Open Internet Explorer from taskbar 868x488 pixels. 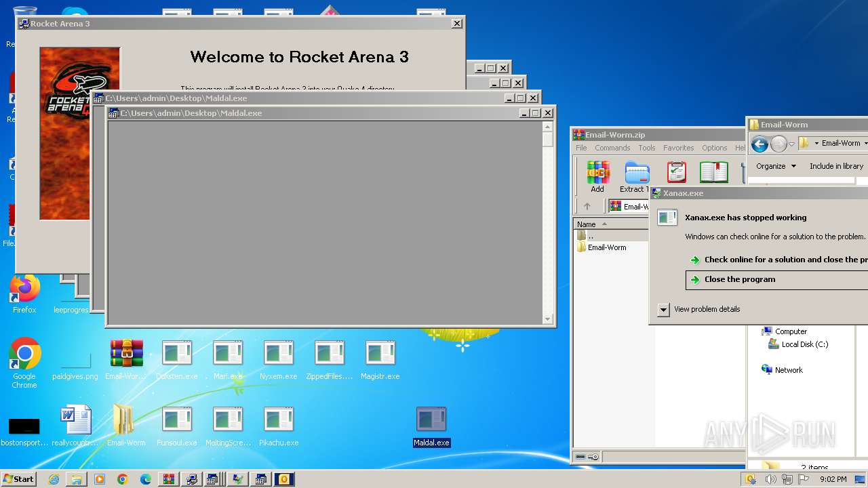pyautogui.click(x=54, y=479)
